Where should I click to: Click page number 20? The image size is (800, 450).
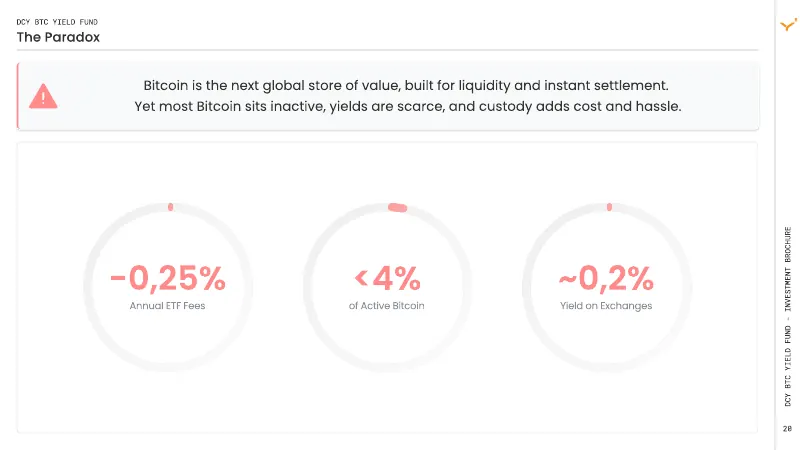[788, 429]
